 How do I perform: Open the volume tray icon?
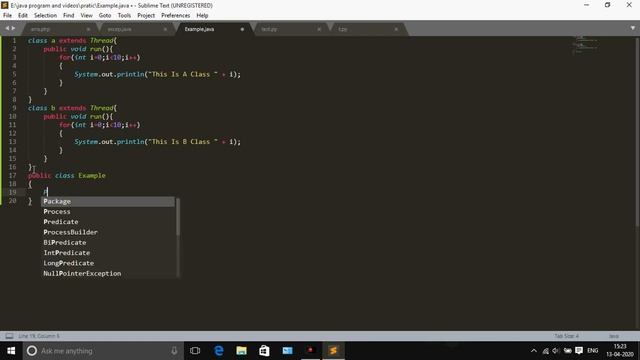556,351
